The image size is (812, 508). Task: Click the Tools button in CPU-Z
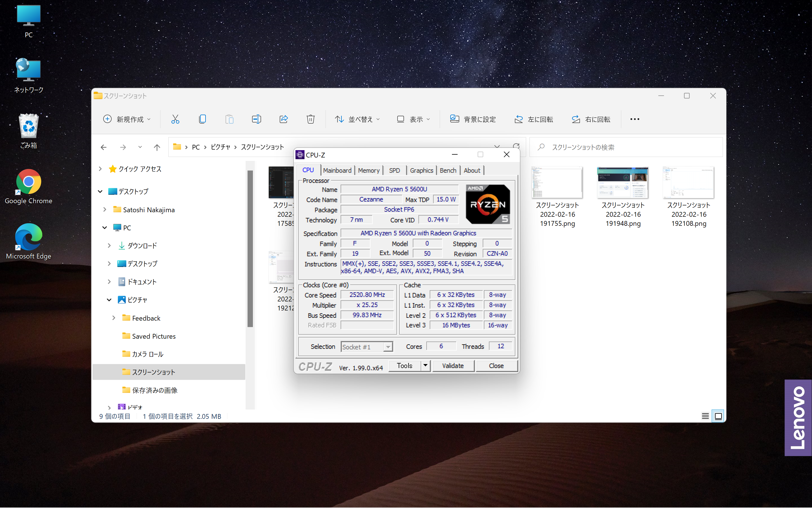coord(405,365)
